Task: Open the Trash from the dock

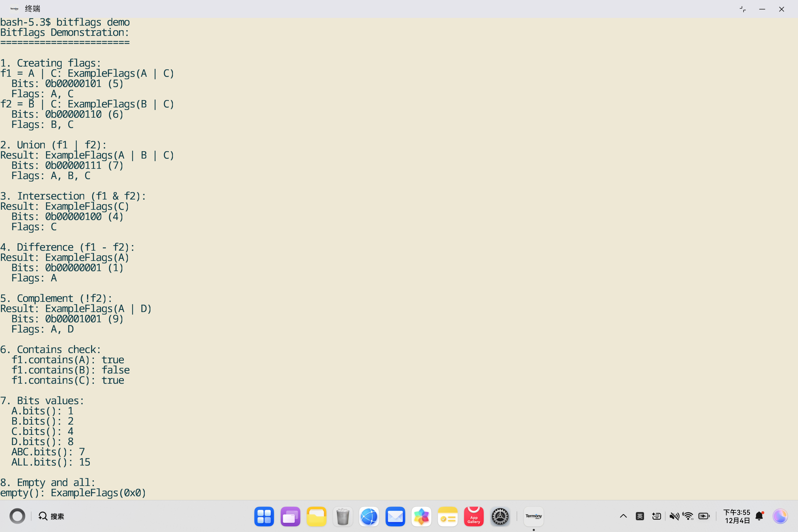Action: tap(343, 516)
